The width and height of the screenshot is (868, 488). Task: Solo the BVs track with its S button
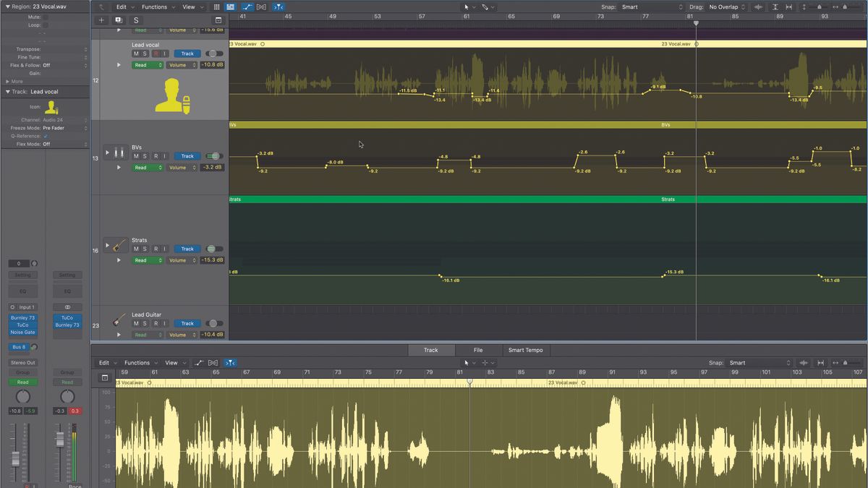pyautogui.click(x=144, y=155)
